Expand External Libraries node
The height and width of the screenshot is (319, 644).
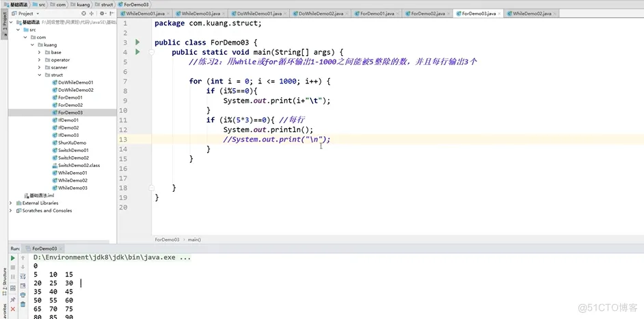[x=11, y=203]
